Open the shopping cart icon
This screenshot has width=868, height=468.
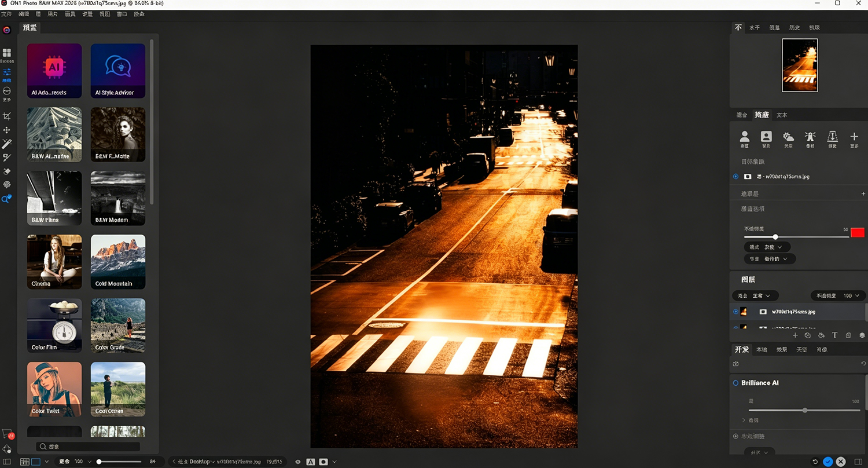[x=7, y=433]
